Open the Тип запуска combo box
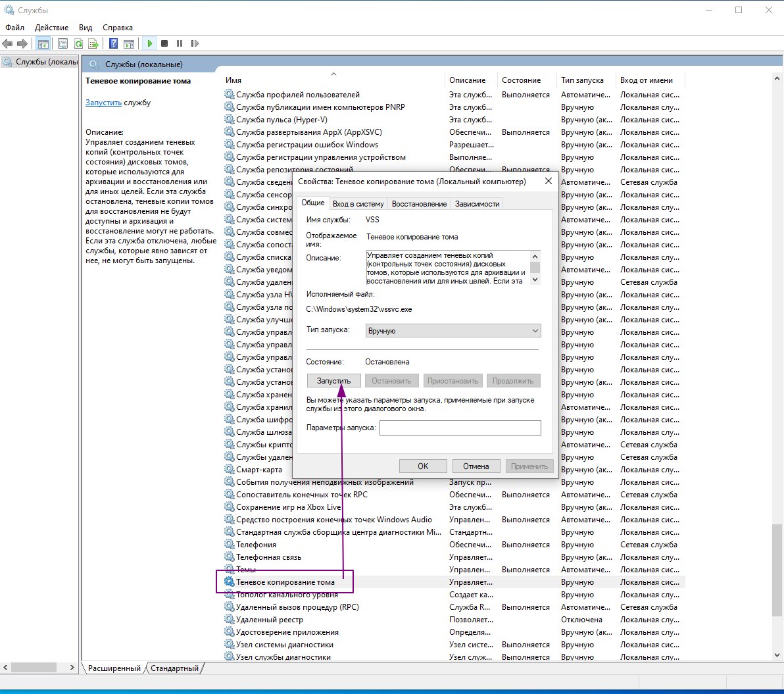 tap(453, 330)
